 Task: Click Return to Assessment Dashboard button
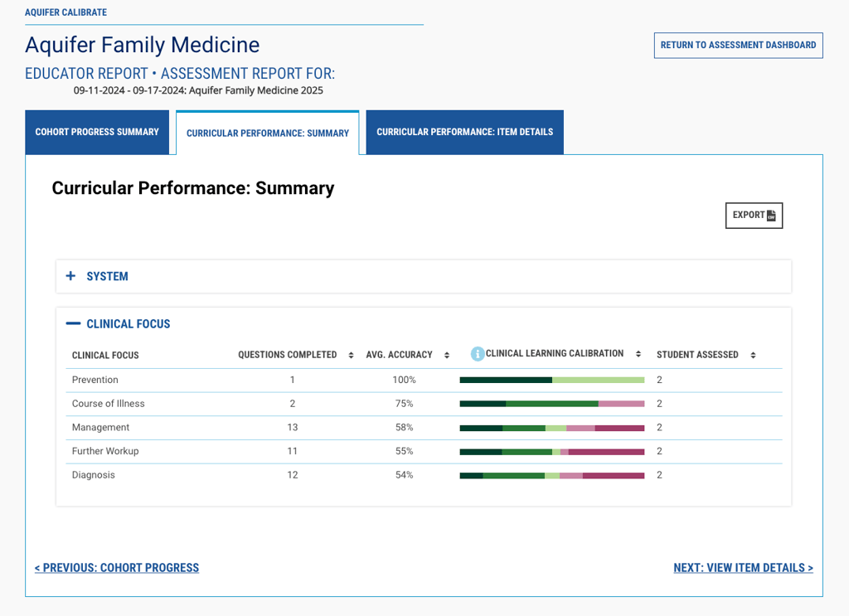click(738, 45)
